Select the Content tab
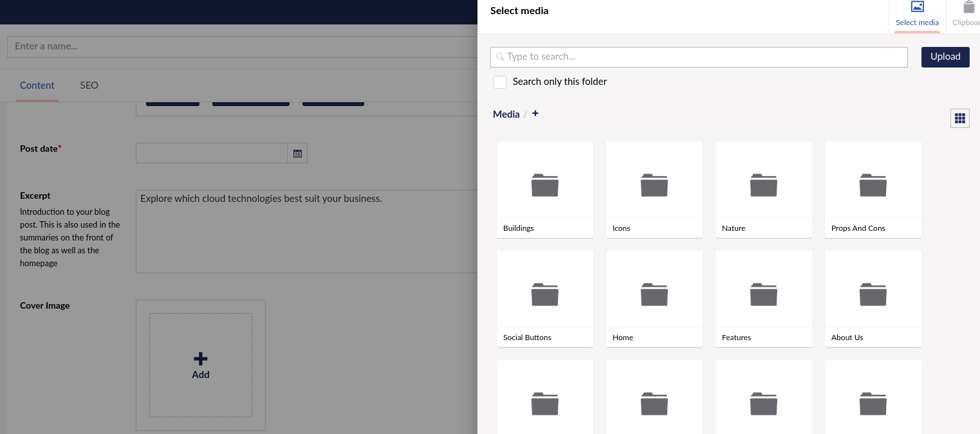The width and height of the screenshot is (980, 434). pos(37,86)
